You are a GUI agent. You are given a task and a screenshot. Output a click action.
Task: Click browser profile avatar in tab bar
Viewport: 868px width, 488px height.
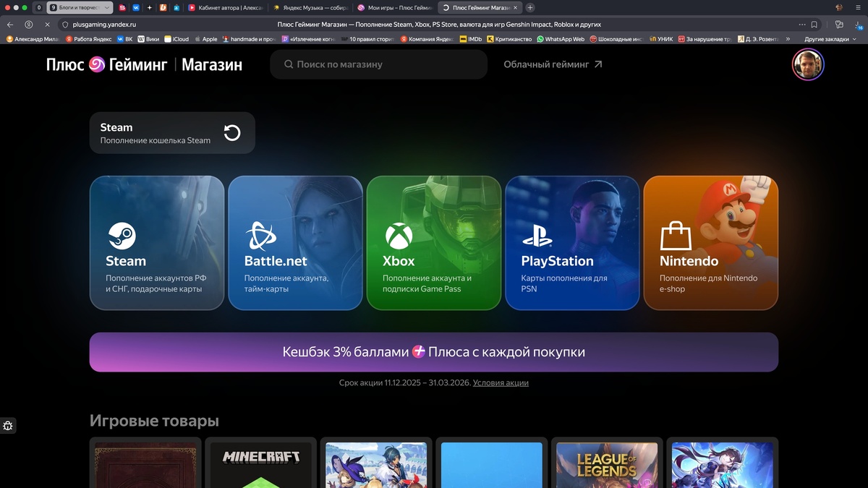[839, 7]
